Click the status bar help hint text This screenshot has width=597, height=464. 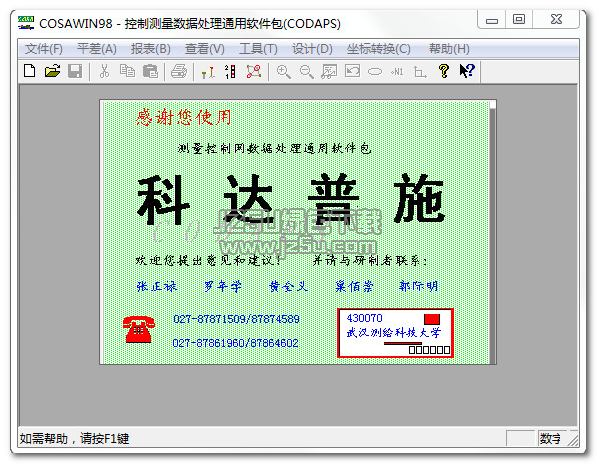[74, 438]
